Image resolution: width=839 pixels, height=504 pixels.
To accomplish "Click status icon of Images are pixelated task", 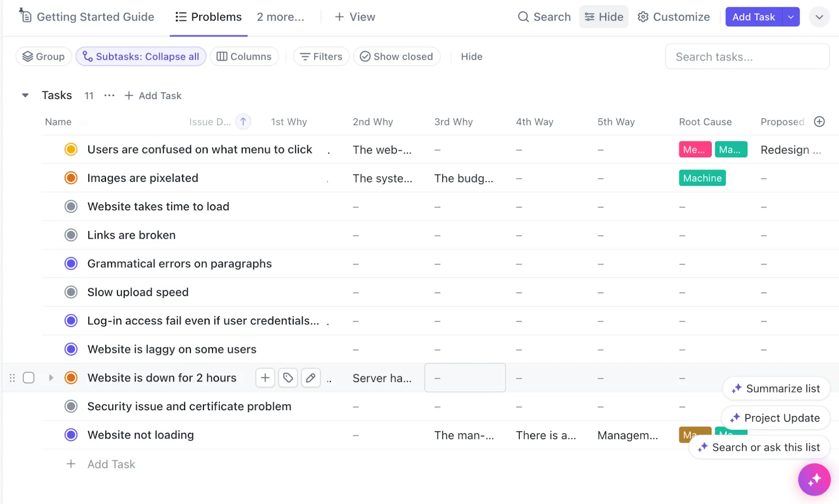I will [71, 178].
